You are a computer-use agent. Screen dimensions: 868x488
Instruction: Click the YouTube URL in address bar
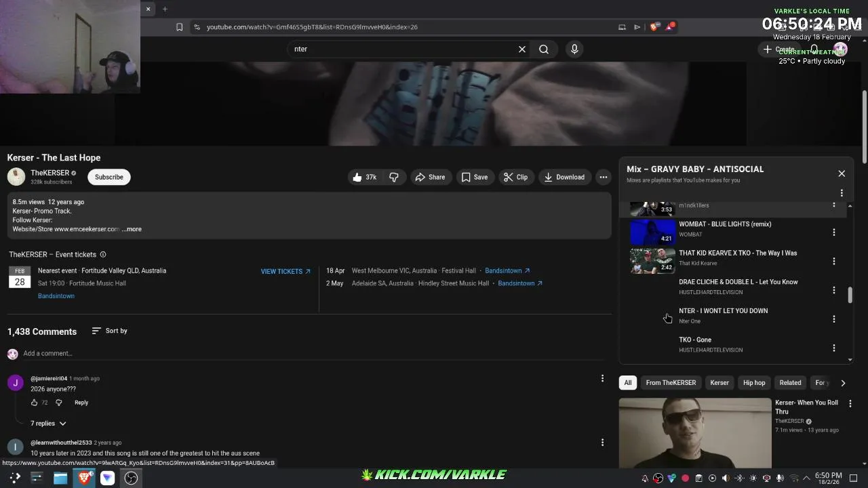click(312, 27)
